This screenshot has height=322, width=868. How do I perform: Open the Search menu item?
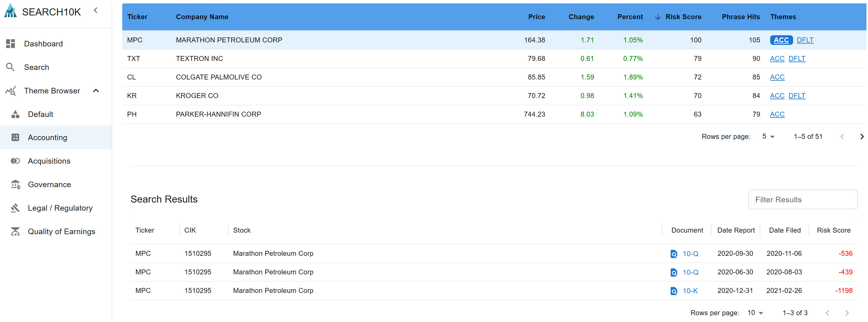pos(56,67)
